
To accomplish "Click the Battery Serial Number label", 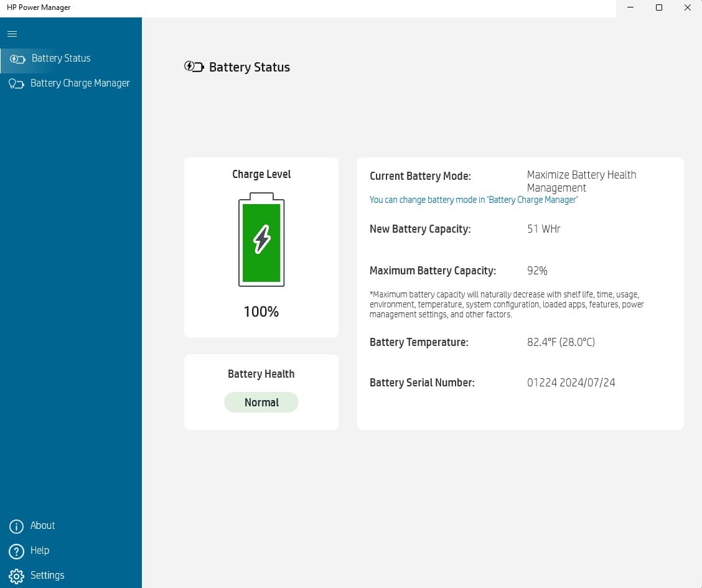I will (422, 383).
